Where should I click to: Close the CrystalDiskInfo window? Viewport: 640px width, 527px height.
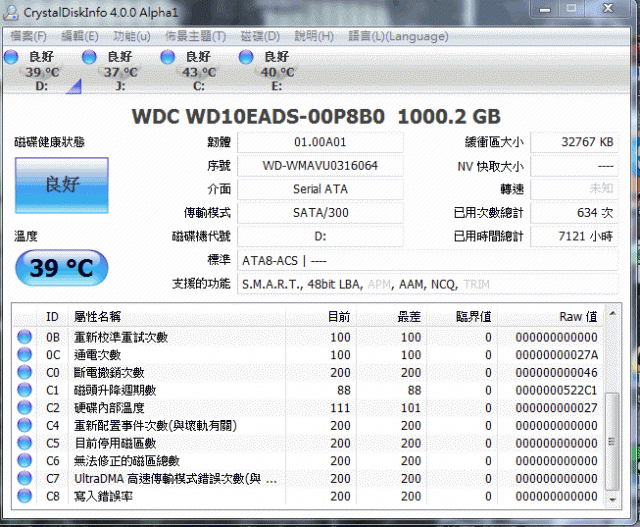[x=608, y=9]
